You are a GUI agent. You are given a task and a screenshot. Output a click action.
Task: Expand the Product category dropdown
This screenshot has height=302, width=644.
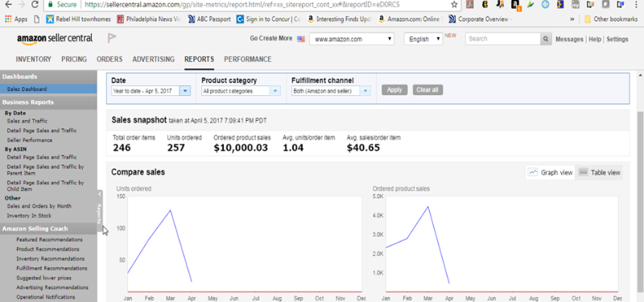pos(241,91)
